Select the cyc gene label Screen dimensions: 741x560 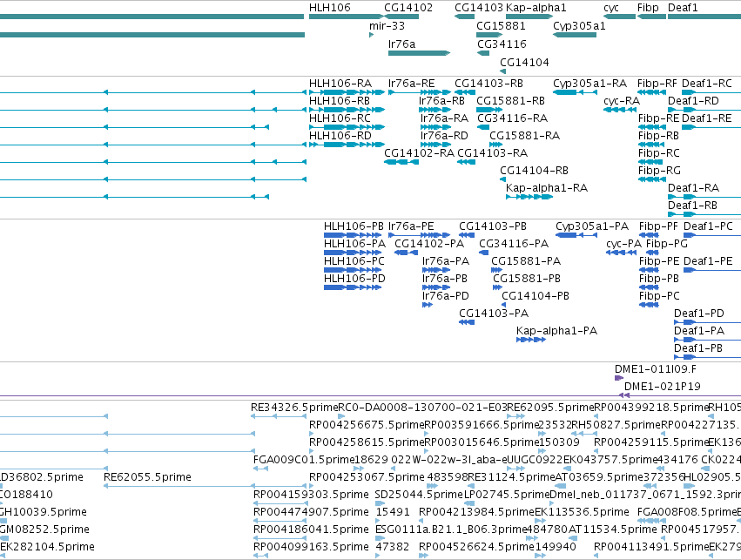pyautogui.click(x=611, y=8)
